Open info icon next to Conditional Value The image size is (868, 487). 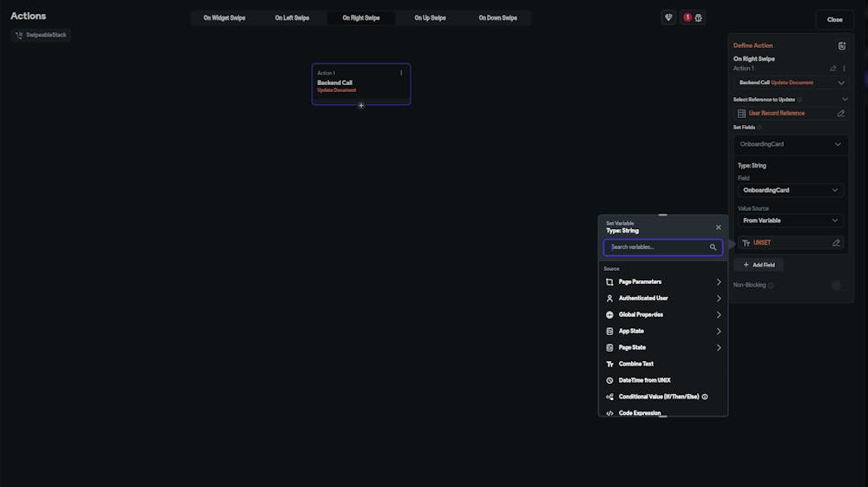pyautogui.click(x=705, y=397)
